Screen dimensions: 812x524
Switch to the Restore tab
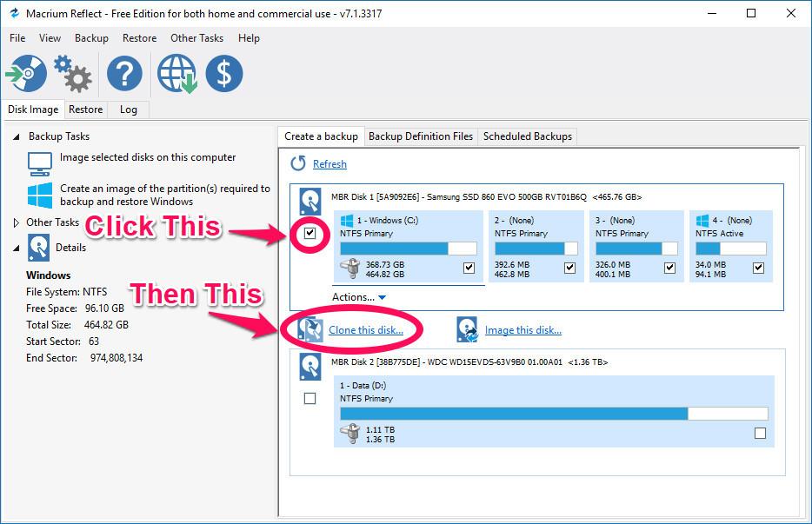point(85,109)
